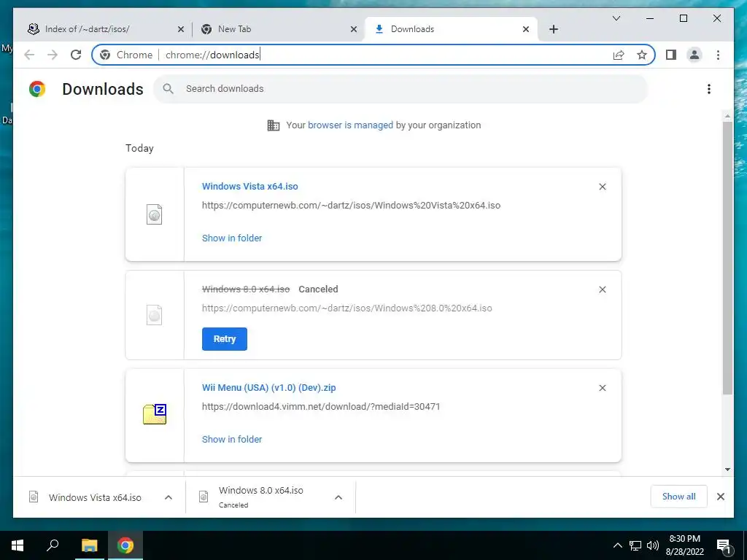Bookmark this page with the star icon
This screenshot has height=560, width=747.
pyautogui.click(x=642, y=55)
